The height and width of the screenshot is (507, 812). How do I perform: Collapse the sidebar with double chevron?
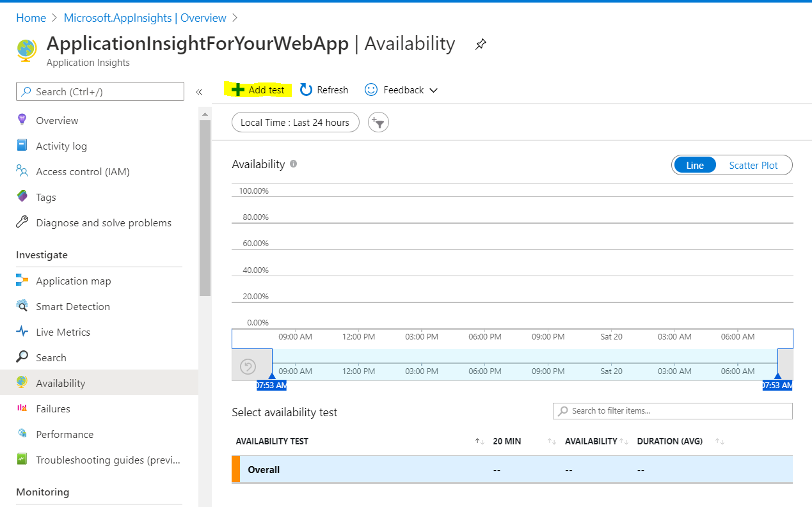click(x=199, y=92)
